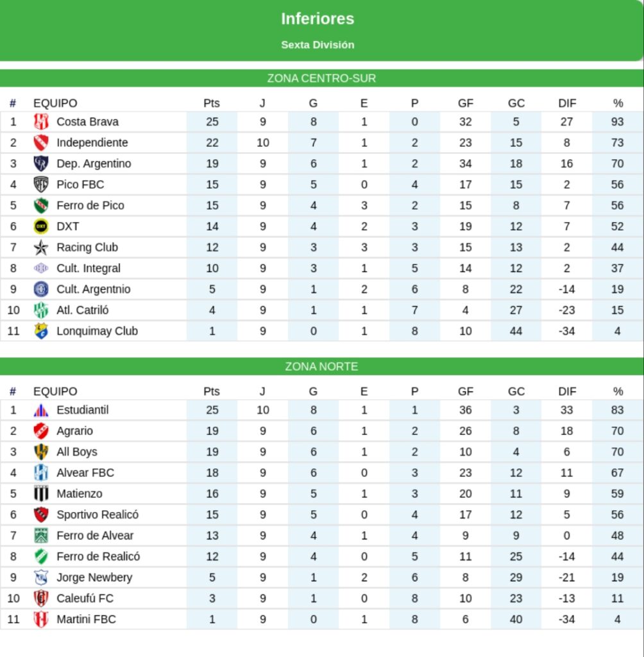Select the ZONA NORTE header bar
Image resolution: width=644 pixels, height=657 pixels.
[321, 366]
